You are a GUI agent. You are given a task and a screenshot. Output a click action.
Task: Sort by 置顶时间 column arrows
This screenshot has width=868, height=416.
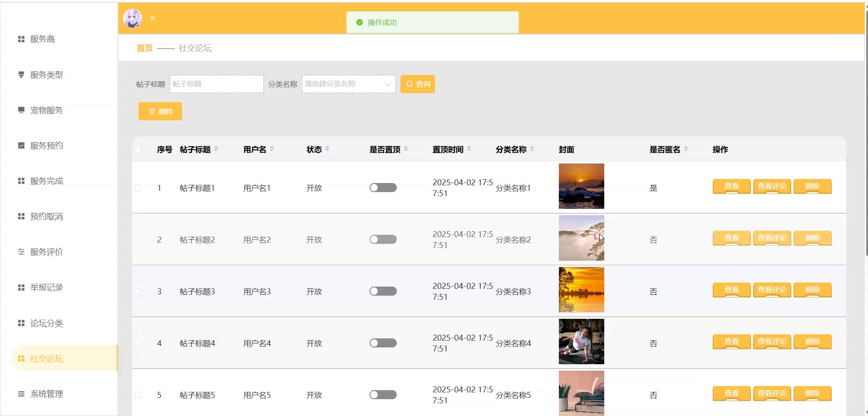(x=469, y=149)
